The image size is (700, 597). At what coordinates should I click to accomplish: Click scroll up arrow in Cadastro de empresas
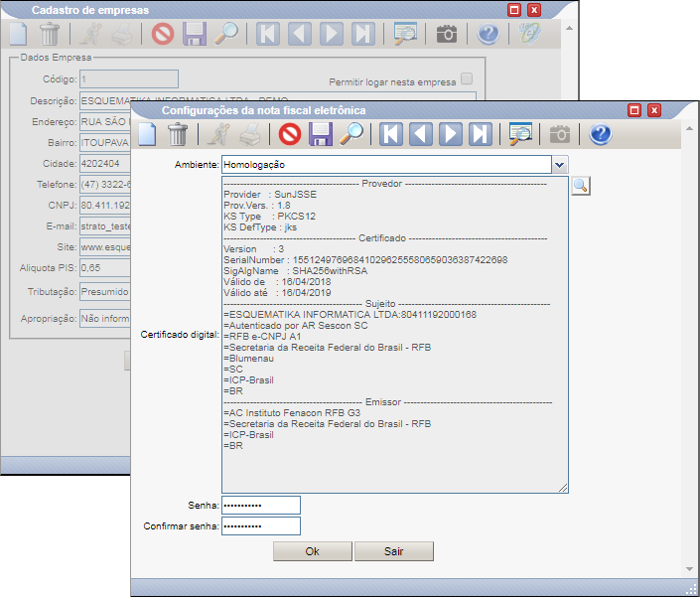point(569,28)
